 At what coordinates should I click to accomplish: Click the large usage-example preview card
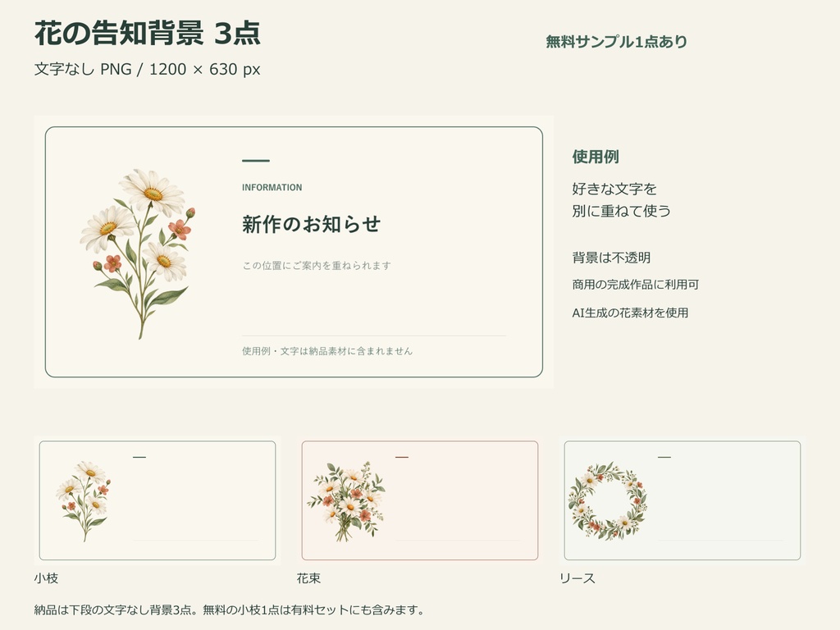coord(294,252)
